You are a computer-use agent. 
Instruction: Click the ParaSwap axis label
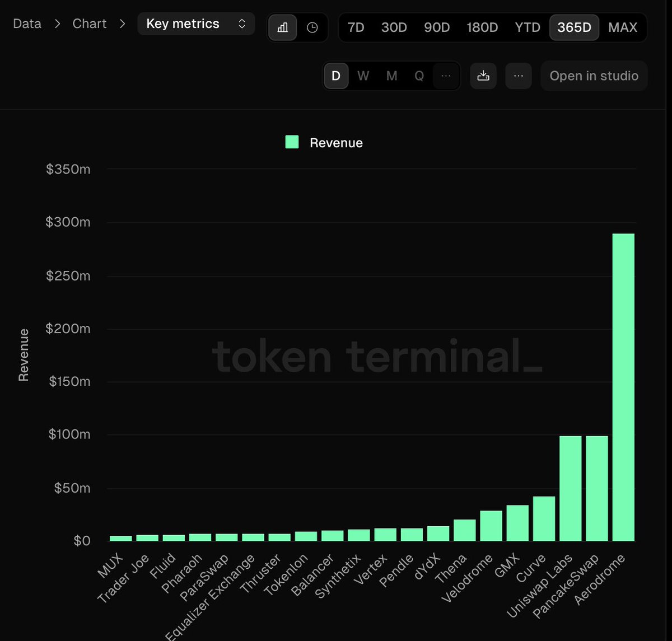pyautogui.click(x=204, y=578)
